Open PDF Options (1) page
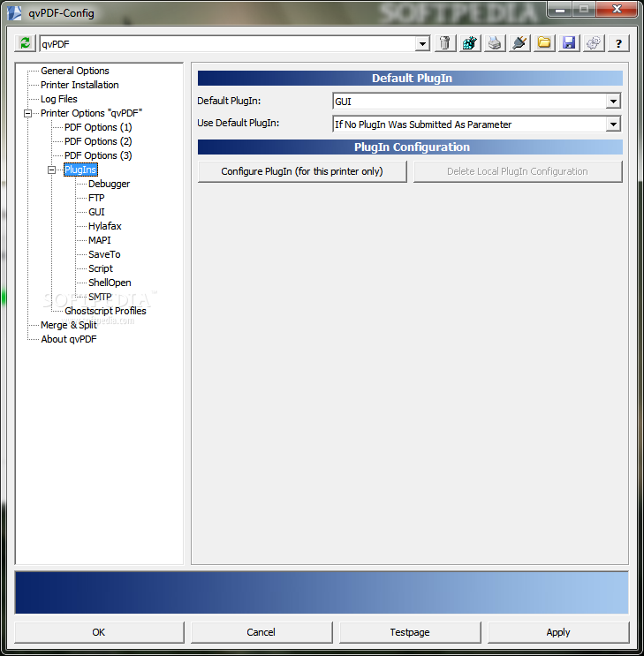644x656 pixels. tap(98, 127)
